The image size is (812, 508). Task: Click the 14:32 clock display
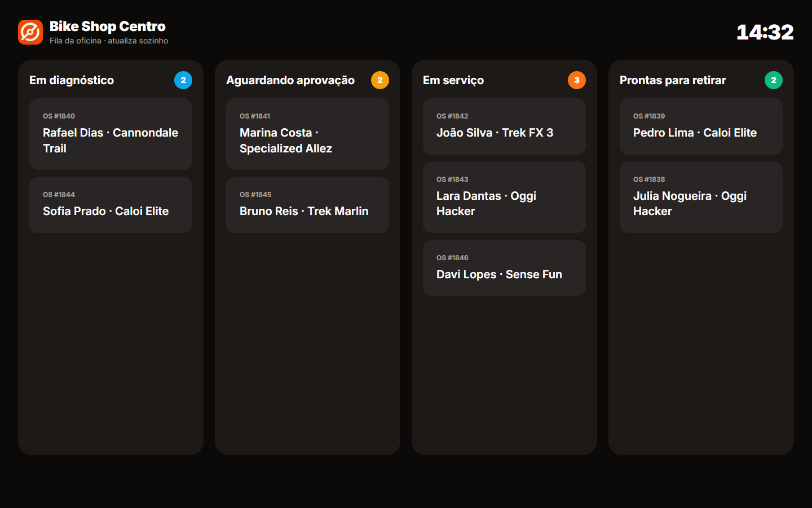click(x=765, y=32)
